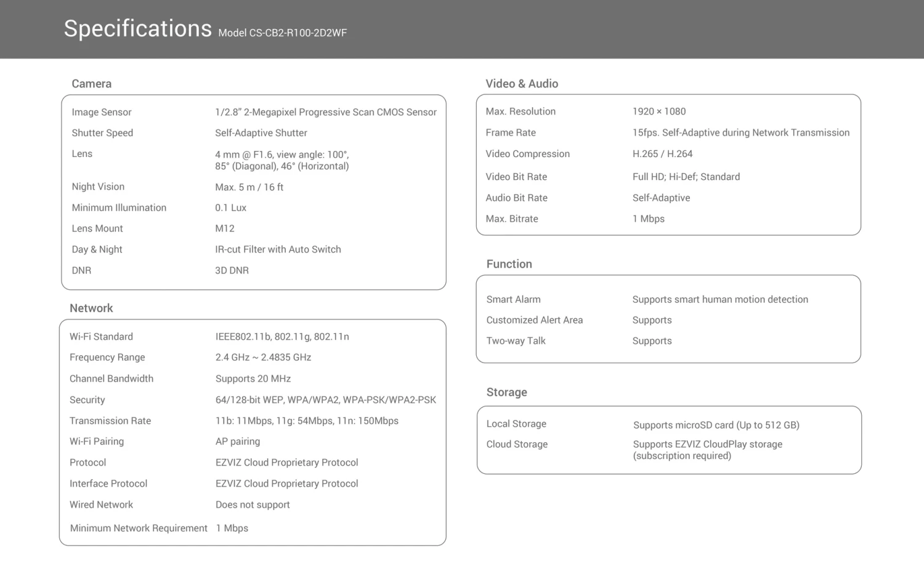The height and width of the screenshot is (577, 924).
Task: Select the 1920 × 1080 resolution value
Action: [x=659, y=111]
